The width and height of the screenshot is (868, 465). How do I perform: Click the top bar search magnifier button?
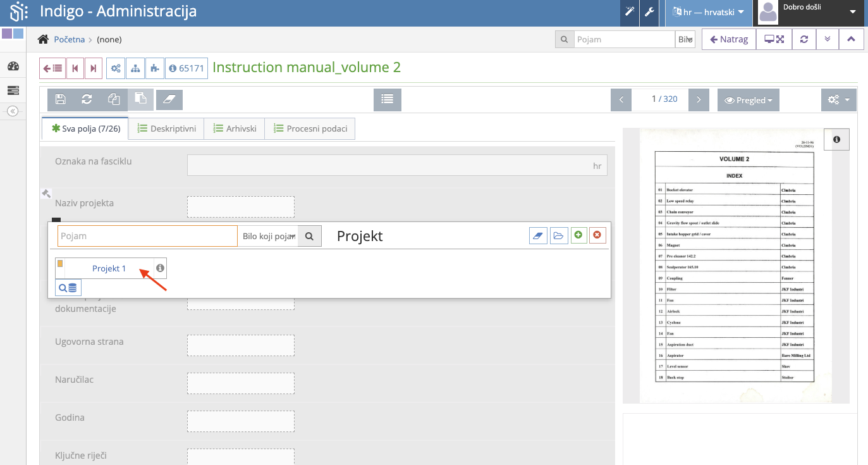click(564, 39)
